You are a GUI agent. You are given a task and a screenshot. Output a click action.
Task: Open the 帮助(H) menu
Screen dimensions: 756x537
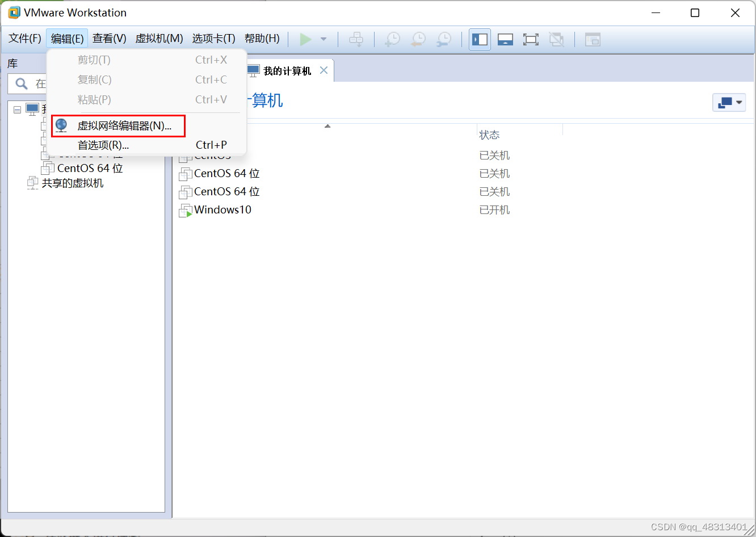coord(262,39)
